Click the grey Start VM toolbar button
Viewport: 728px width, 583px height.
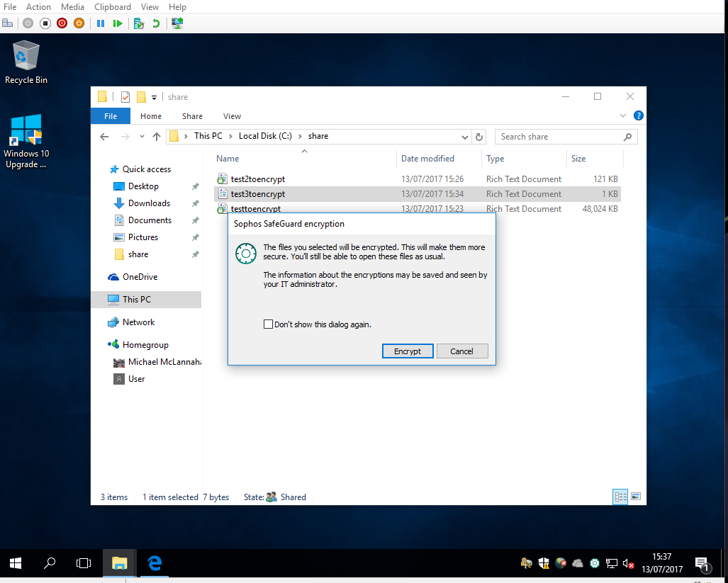[x=28, y=23]
